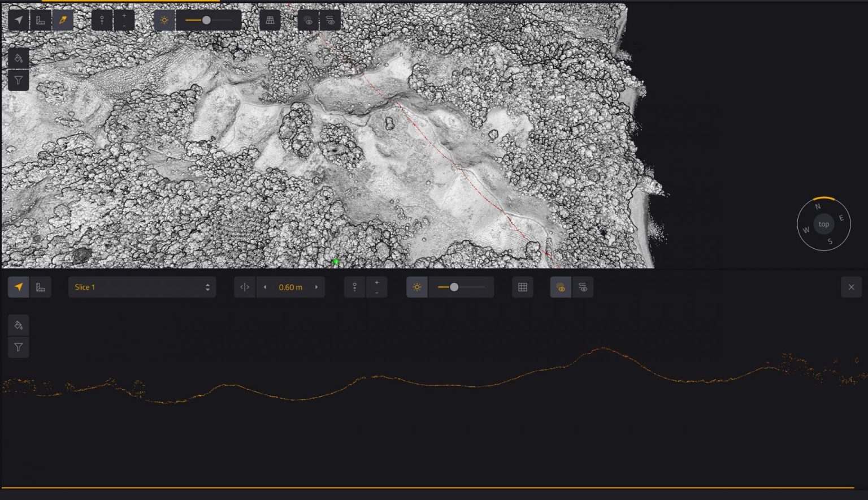Toggle sun lighting in slice view
Viewport: 868px width, 500px height.
pos(417,287)
